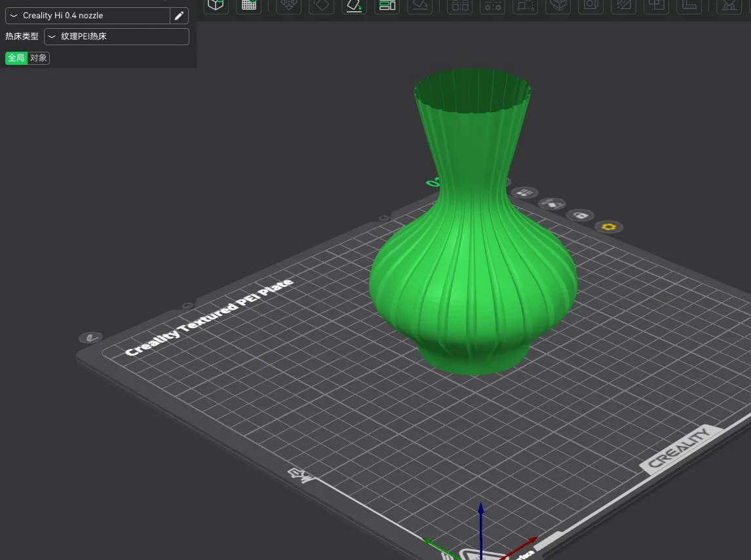The image size is (751, 560).
Task: Click the green stacked bars toolbar icon
Action: [x=387, y=5]
